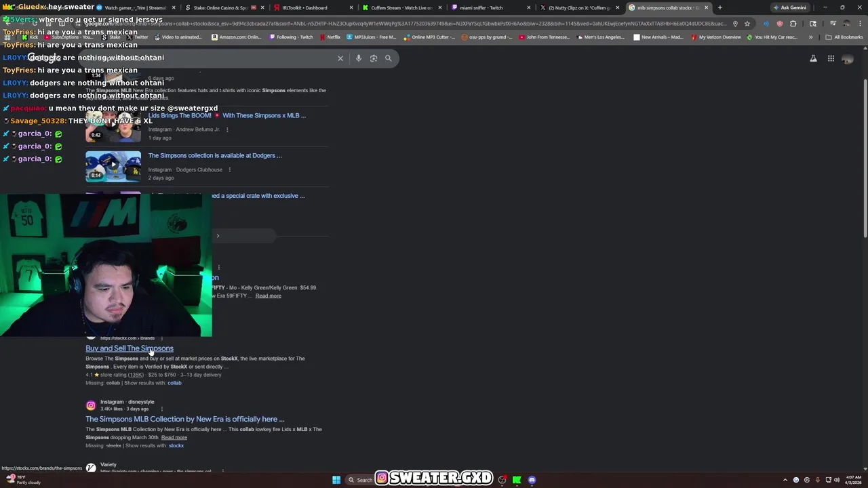Play Lids video thumbnail 0:42
This screenshot has height=488, width=868.
113,127
